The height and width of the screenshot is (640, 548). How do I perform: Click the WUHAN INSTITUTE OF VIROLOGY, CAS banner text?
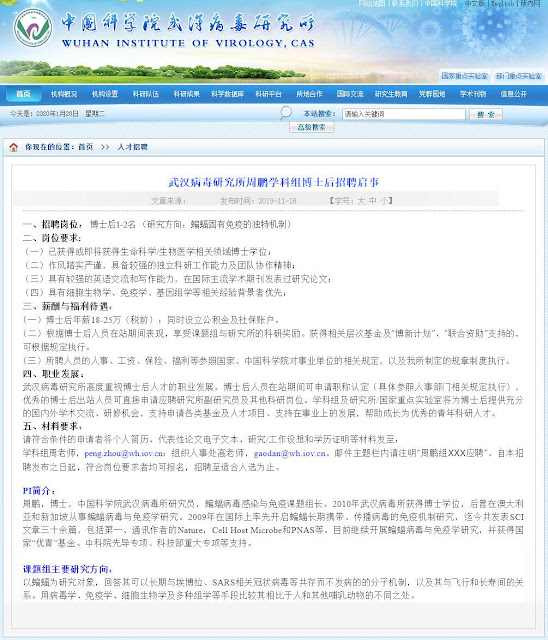point(188,43)
